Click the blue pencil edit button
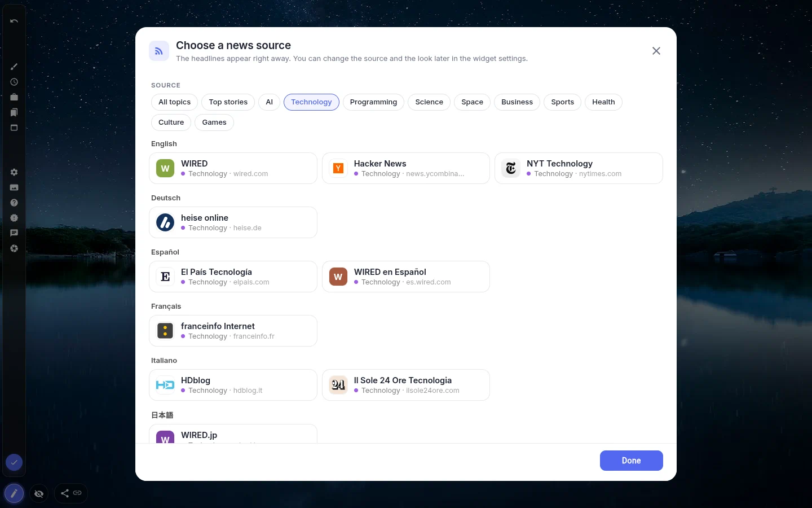 click(x=14, y=493)
